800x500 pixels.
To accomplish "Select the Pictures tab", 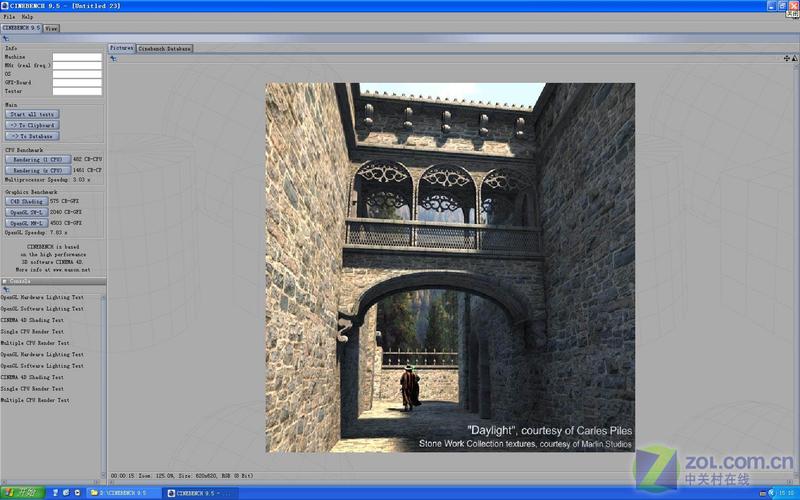I will 121,48.
